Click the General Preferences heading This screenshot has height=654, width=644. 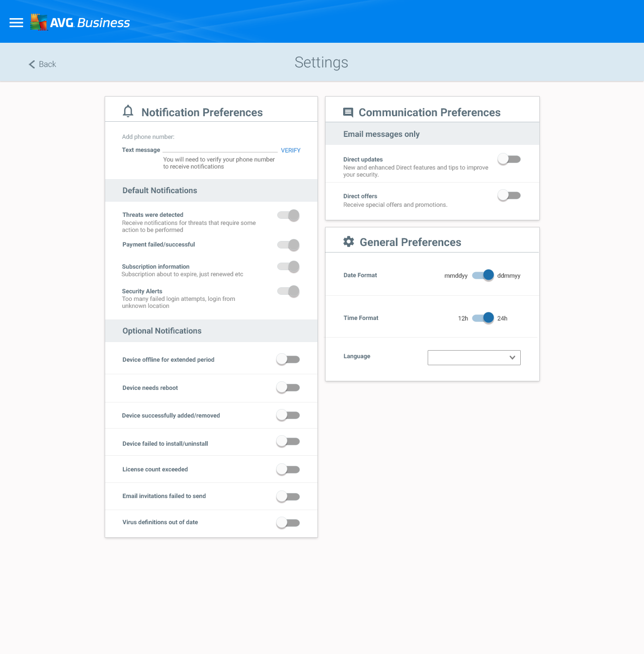[411, 242]
